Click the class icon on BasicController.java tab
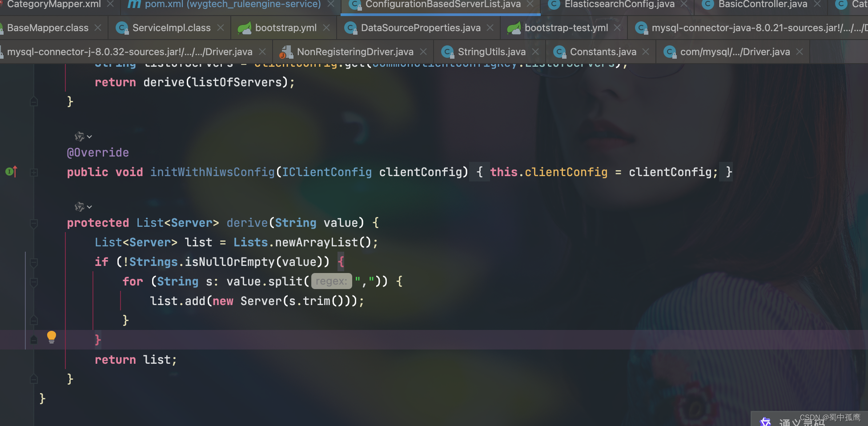The image size is (868, 426). pos(707,5)
